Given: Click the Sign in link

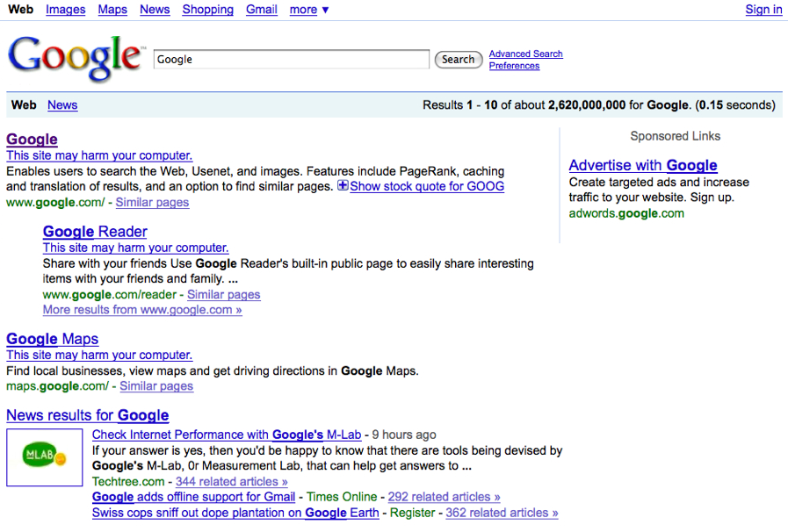Looking at the screenshot, I should (x=763, y=10).
